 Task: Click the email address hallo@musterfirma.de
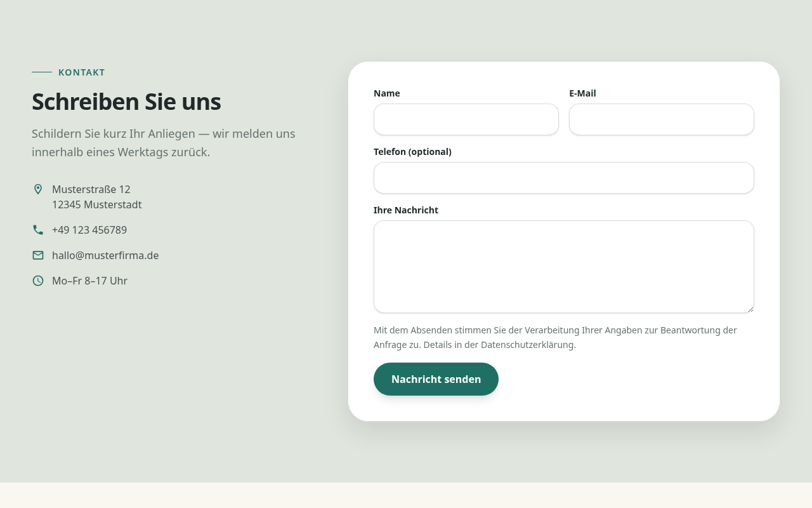tap(105, 255)
